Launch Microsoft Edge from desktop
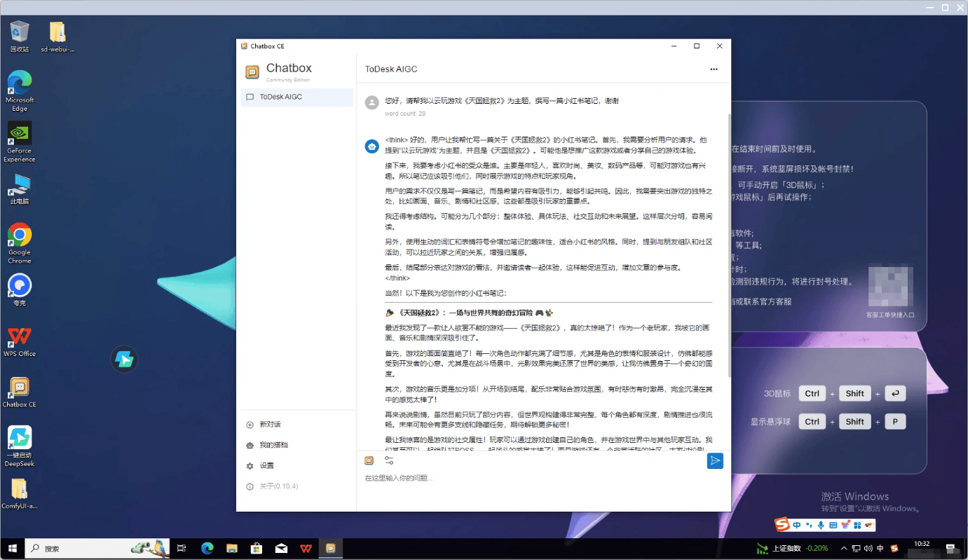This screenshot has height=560, width=968. coord(20,91)
